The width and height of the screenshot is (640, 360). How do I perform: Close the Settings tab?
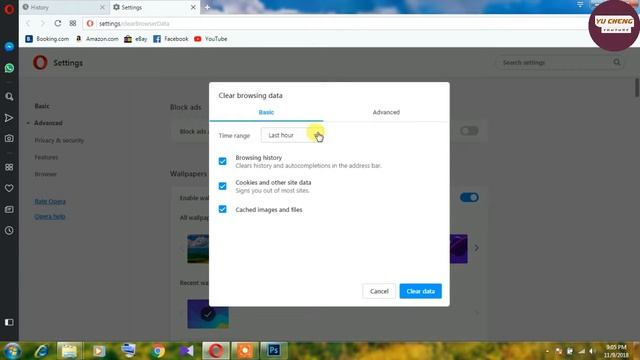click(x=193, y=7)
